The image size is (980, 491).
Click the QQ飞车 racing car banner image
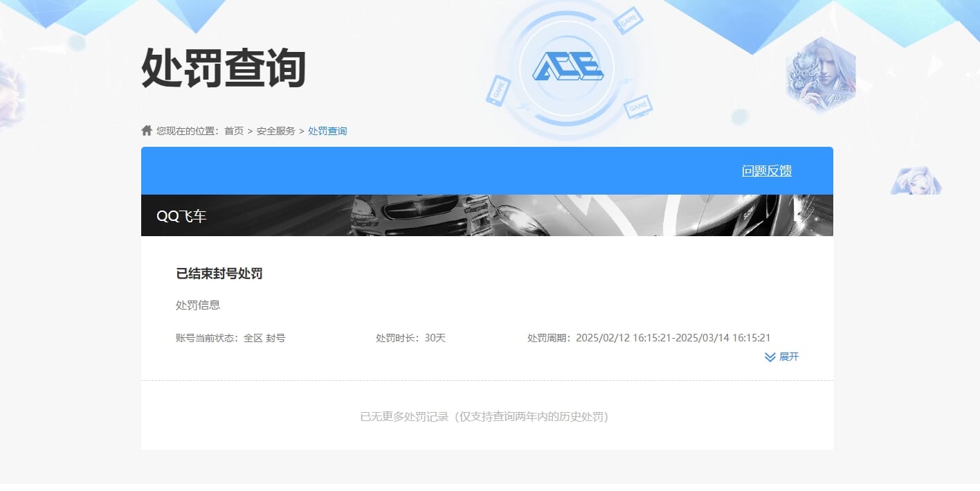(487, 215)
